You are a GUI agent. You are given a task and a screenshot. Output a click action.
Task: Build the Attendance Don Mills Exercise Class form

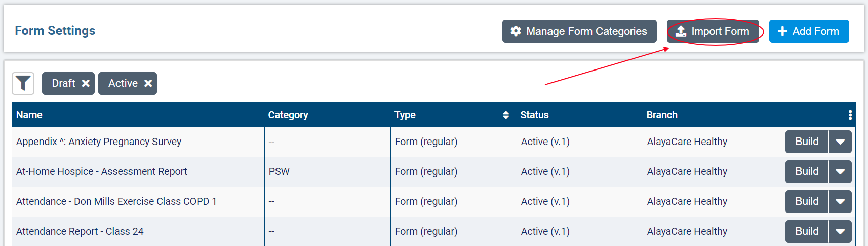tap(807, 202)
